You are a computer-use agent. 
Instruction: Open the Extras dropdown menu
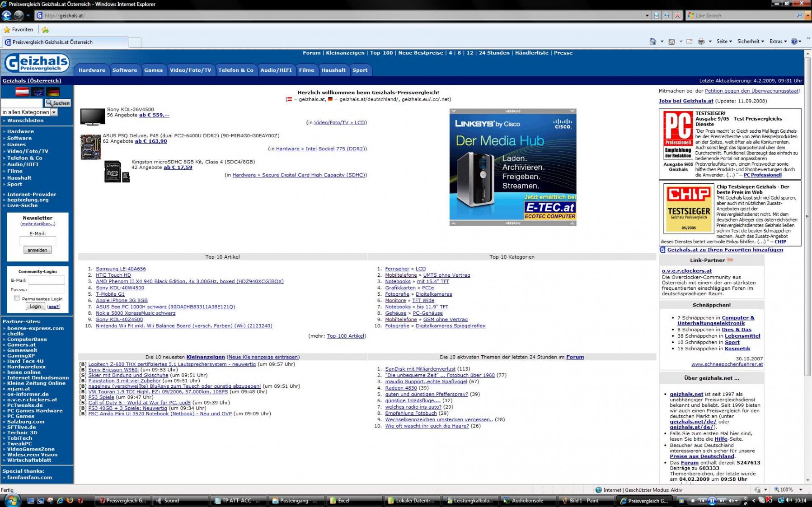click(x=778, y=42)
